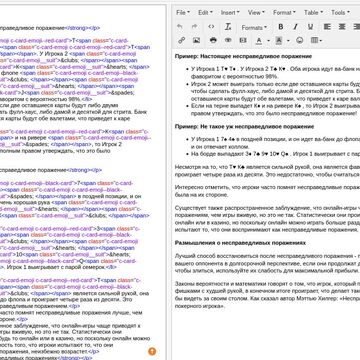360x360 pixels.
Task: Open the Formats dropdown
Action: 254,27
